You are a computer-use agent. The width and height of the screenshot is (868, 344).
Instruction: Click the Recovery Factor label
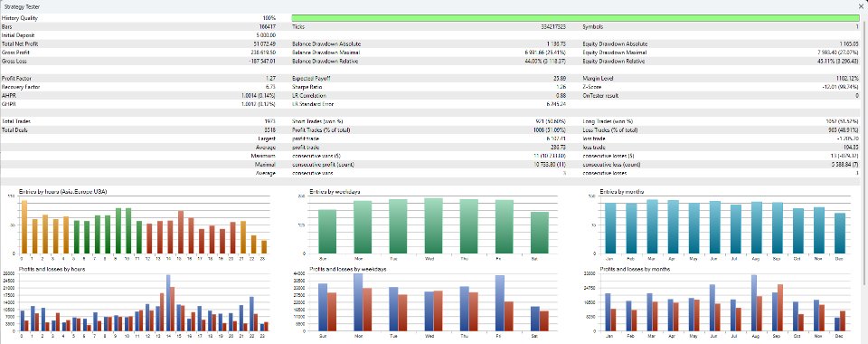pos(21,87)
